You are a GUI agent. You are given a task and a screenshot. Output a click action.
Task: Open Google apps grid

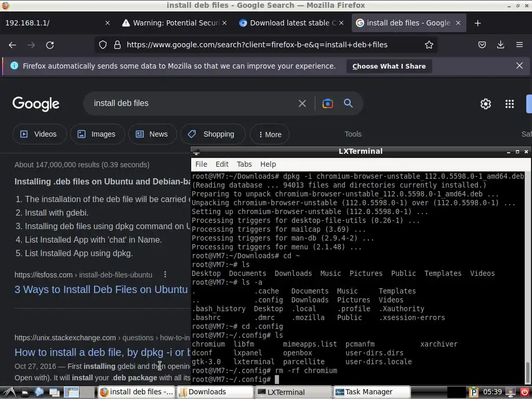pyautogui.click(x=509, y=104)
